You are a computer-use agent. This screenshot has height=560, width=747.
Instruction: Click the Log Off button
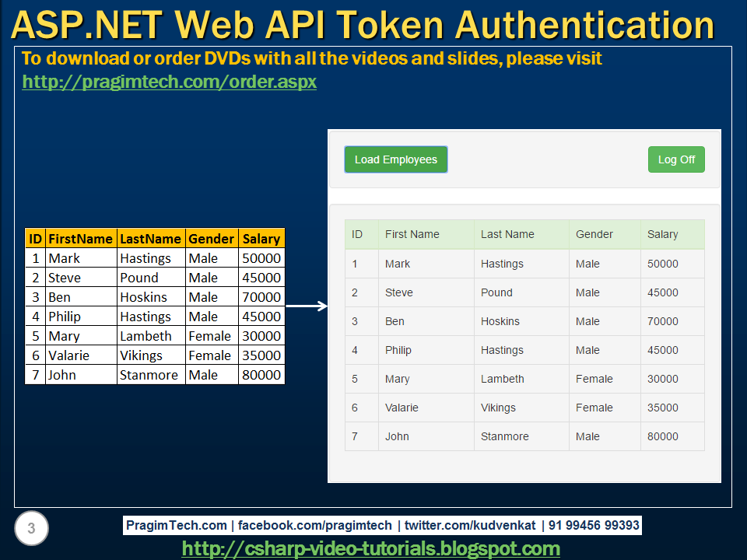click(676, 159)
